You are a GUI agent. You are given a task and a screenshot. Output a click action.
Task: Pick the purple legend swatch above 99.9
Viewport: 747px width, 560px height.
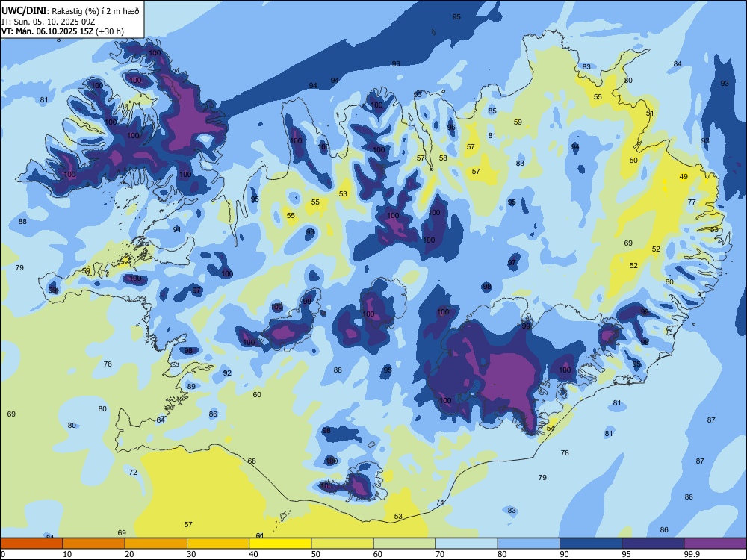715,544
